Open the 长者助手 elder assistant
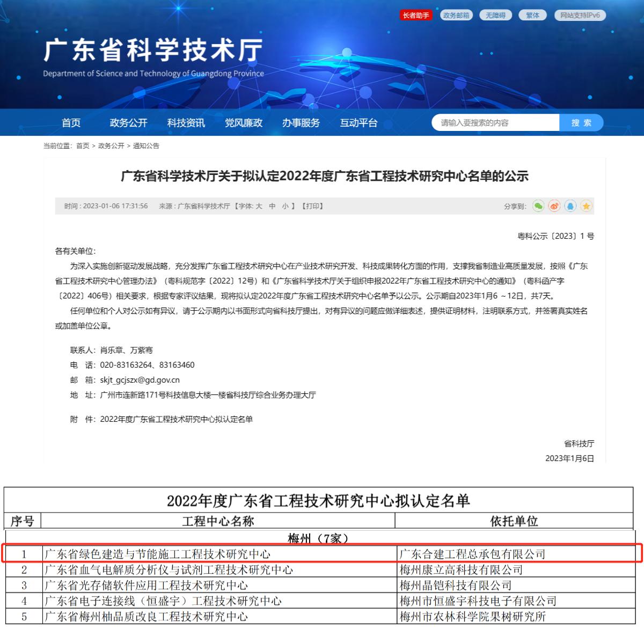This screenshot has width=644, height=644. pos(416,15)
